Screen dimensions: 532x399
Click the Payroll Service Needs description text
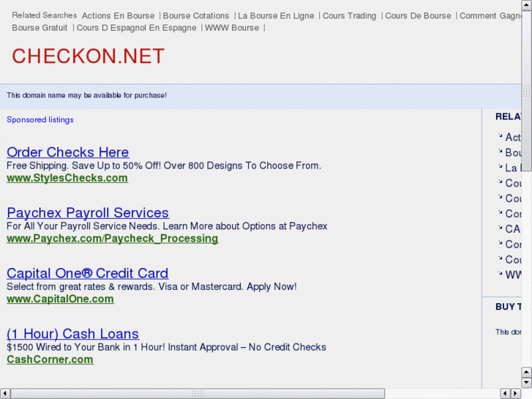coord(167,225)
